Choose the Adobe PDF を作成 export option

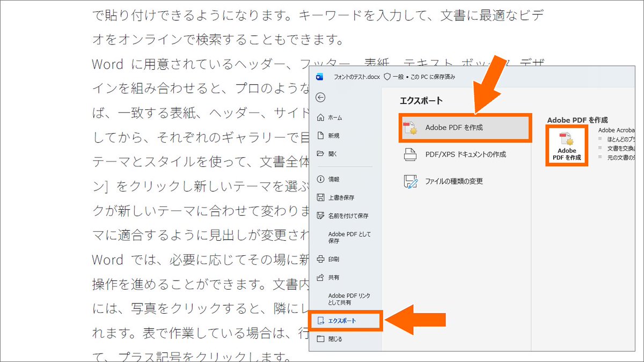click(x=465, y=128)
